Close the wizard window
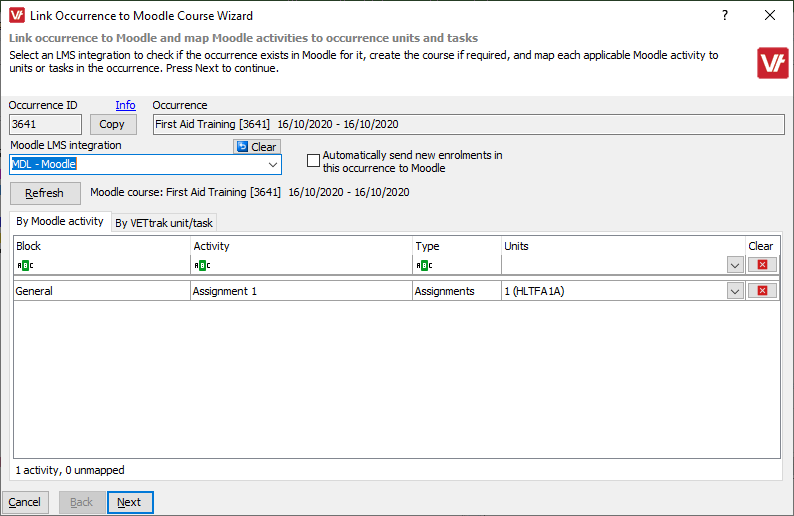The width and height of the screenshot is (794, 516). (x=770, y=15)
